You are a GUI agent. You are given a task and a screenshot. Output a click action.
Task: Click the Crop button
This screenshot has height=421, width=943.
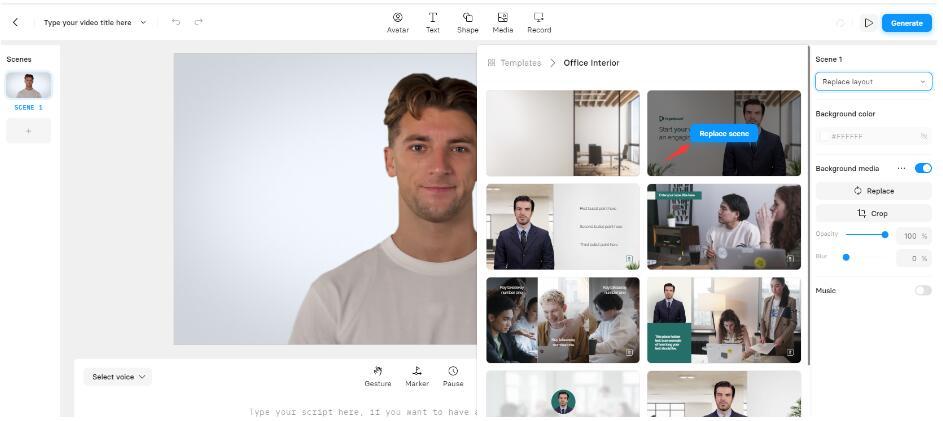(x=873, y=214)
